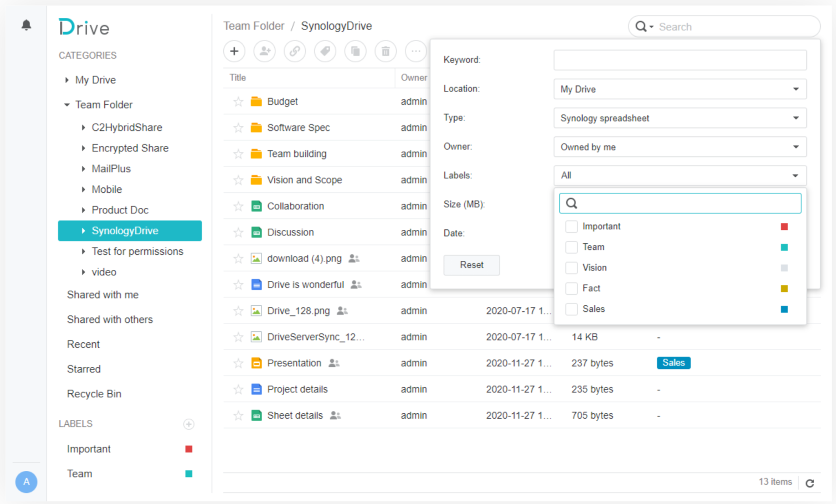
Task: Click the search magnifier options icon
Action: [x=644, y=27]
